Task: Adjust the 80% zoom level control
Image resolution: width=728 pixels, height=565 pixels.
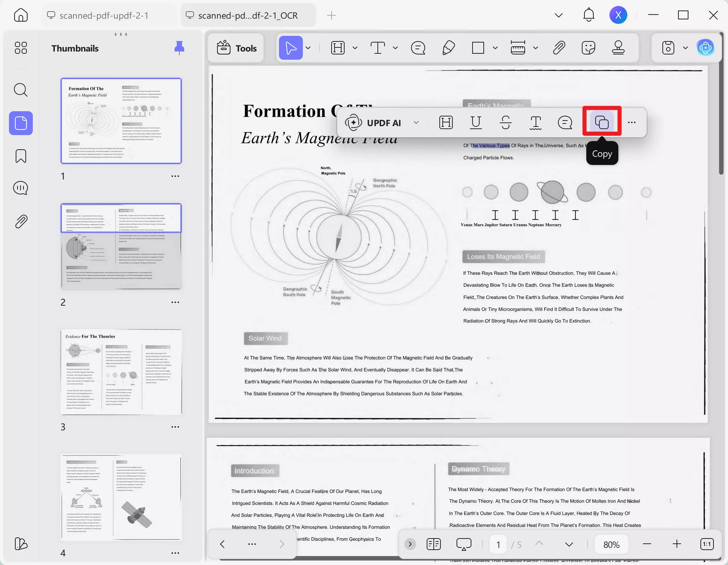Action: point(611,544)
